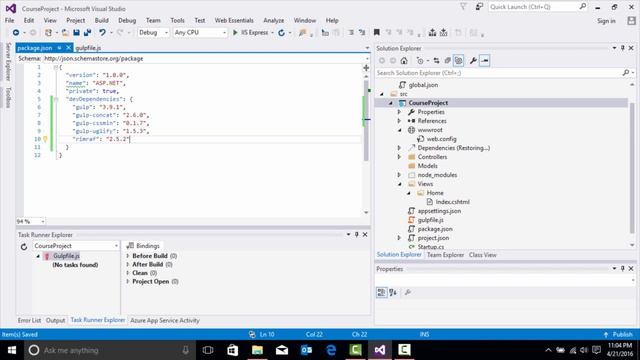Expand the Project Open bindings group

coord(128,282)
